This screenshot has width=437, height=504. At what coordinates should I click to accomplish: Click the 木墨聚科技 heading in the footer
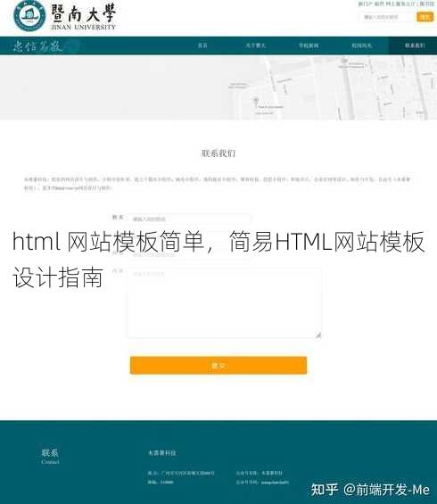point(162,452)
